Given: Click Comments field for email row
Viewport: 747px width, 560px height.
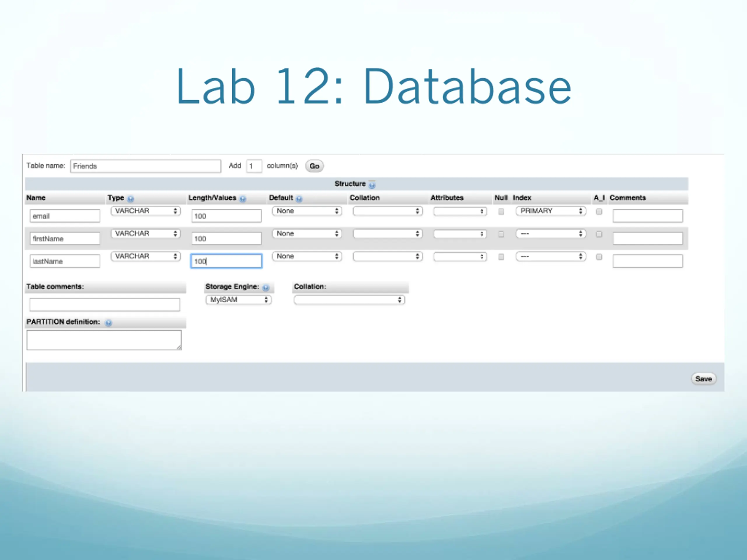Looking at the screenshot, I should click(x=648, y=216).
